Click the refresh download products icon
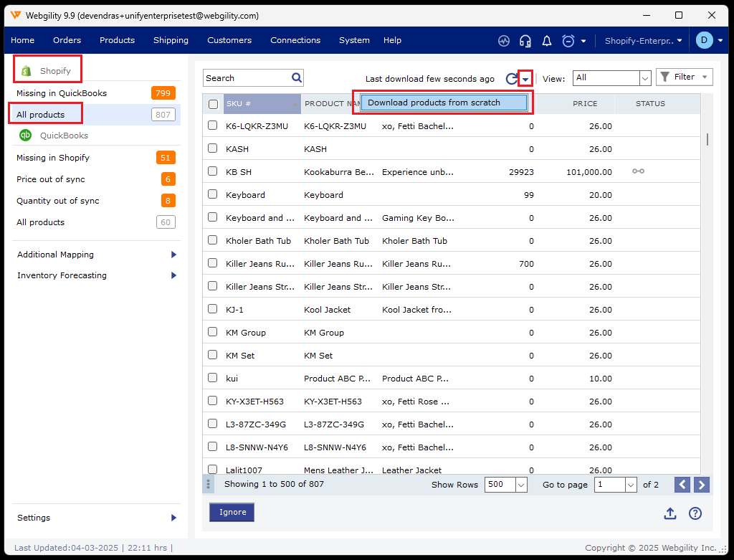This screenshot has width=734, height=560. point(511,79)
